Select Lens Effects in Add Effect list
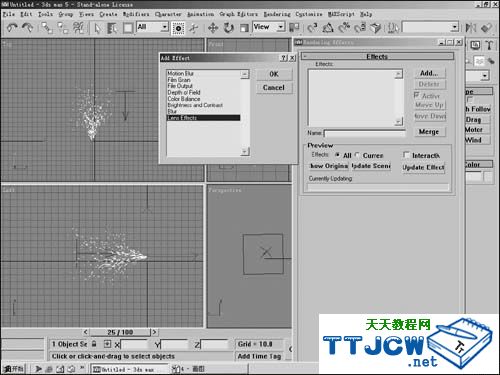Screen dimensions: 500x375 (203, 118)
